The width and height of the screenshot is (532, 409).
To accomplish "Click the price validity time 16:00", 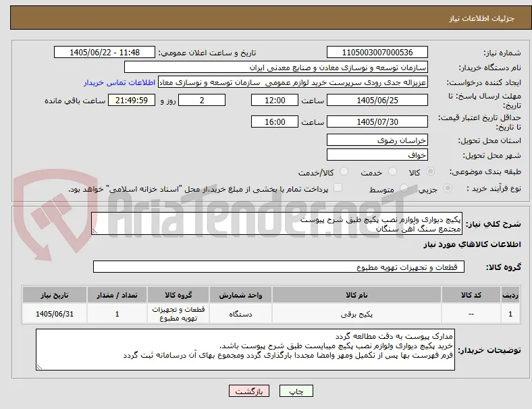I will pyautogui.click(x=275, y=121).
